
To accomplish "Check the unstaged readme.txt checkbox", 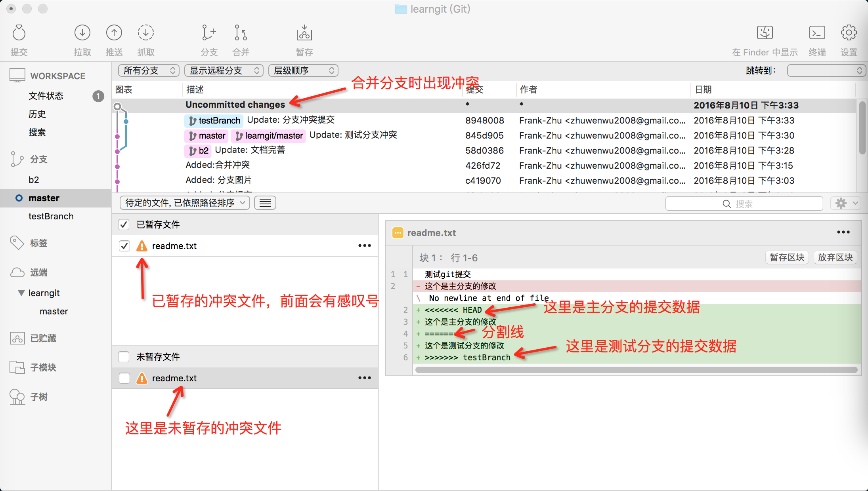I will [124, 378].
